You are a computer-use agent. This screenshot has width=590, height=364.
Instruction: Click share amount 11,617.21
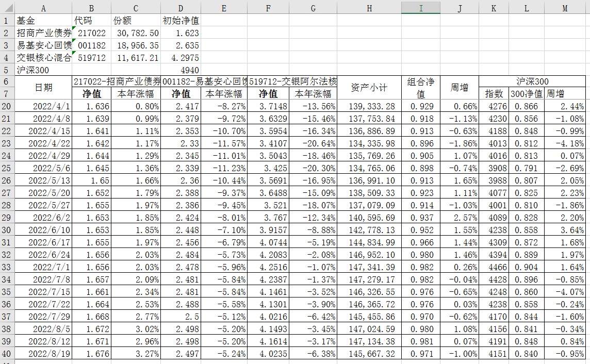pos(136,58)
